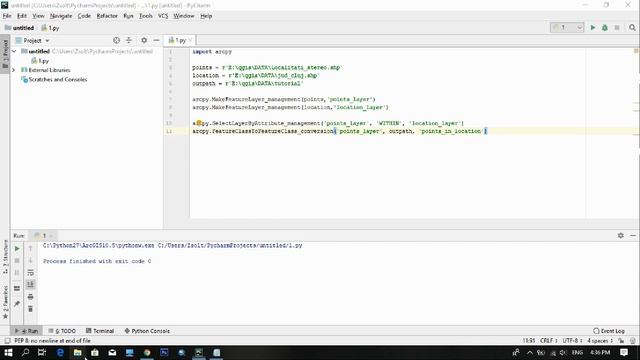Open Windows Start menu
This screenshot has height=360, width=640.
click(x=8, y=352)
